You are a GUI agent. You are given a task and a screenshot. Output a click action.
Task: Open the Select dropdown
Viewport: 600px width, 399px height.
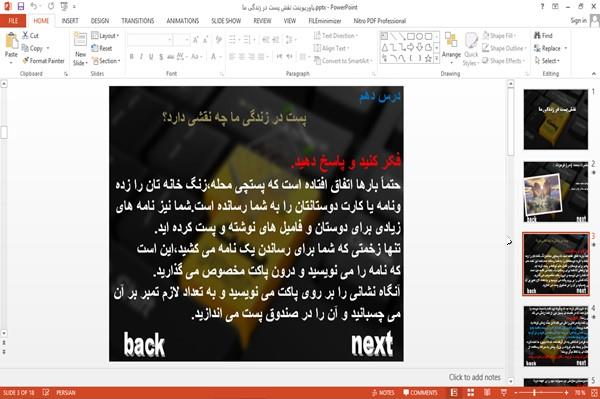547,61
